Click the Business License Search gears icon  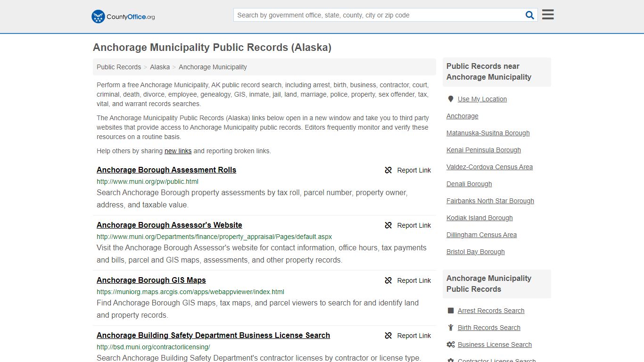[x=451, y=345]
